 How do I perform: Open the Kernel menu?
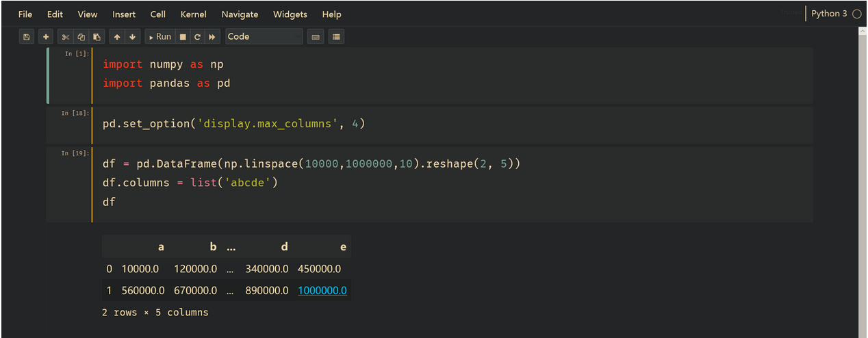pyautogui.click(x=194, y=14)
